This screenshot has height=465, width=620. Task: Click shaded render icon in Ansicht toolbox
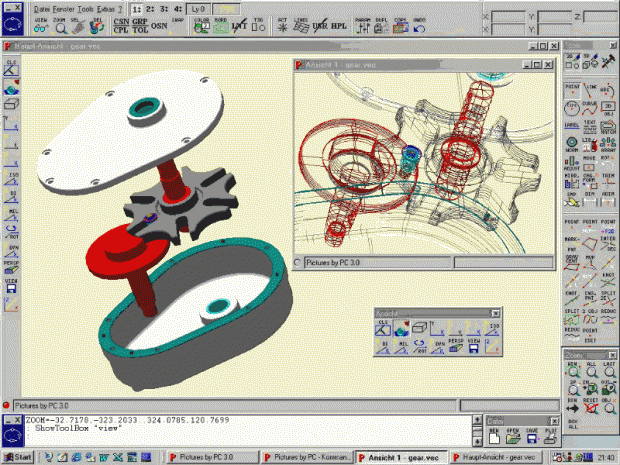coord(401,328)
